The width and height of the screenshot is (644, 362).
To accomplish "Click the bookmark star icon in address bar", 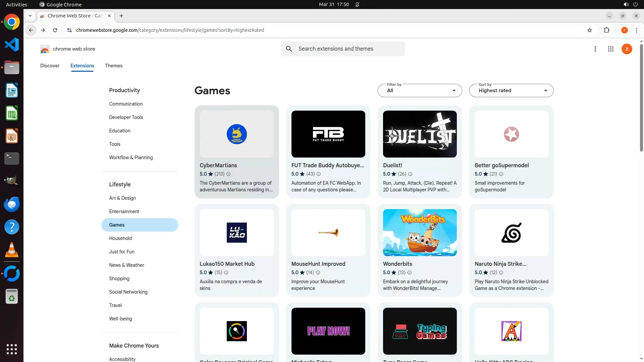I will 590,30.
